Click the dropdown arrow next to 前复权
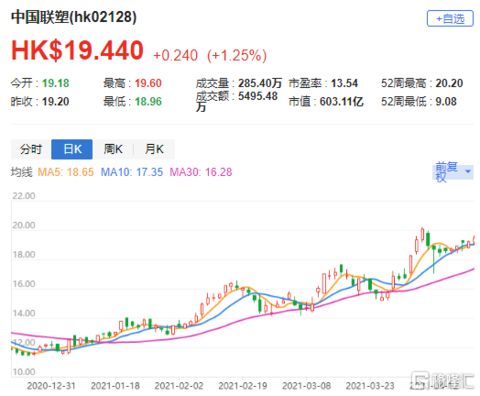 pos(468,171)
